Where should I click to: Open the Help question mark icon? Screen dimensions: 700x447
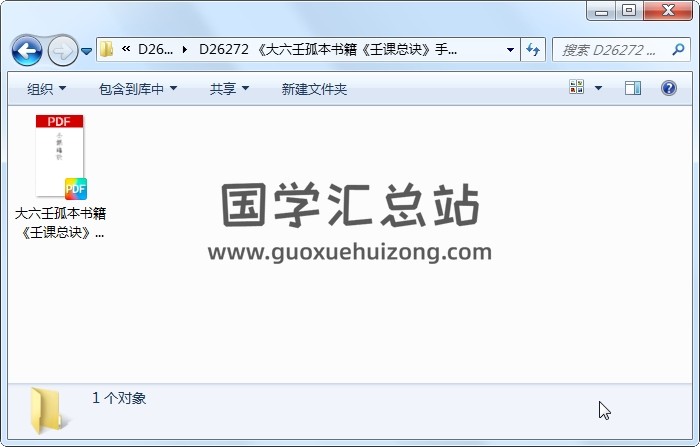[x=669, y=88]
